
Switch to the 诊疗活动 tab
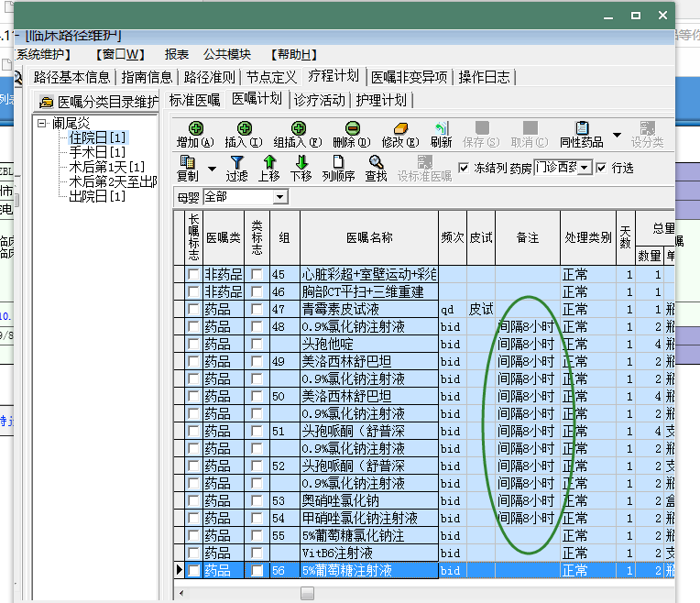pos(320,99)
